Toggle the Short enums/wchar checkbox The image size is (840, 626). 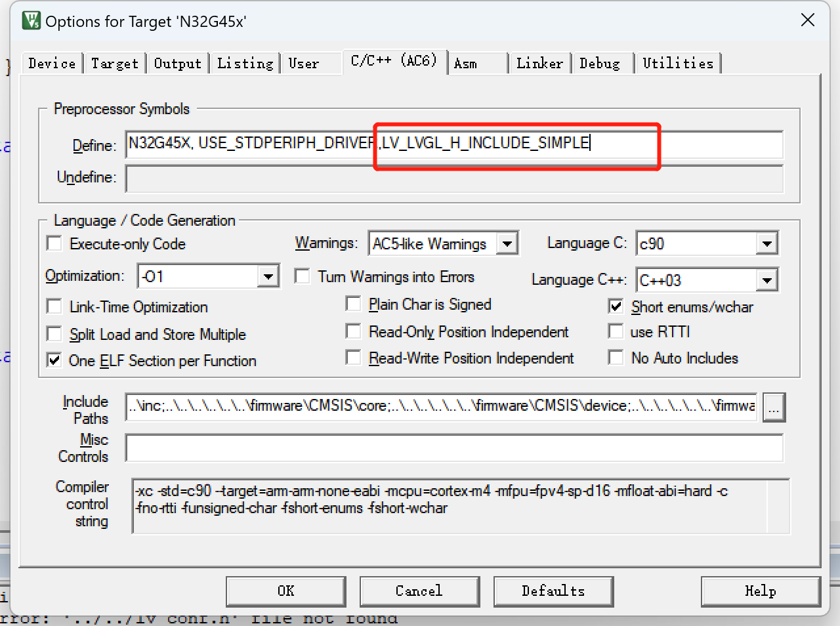[616, 306]
